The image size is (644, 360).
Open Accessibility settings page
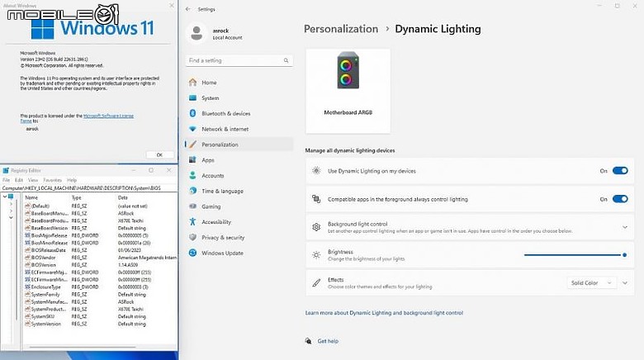click(x=239, y=222)
